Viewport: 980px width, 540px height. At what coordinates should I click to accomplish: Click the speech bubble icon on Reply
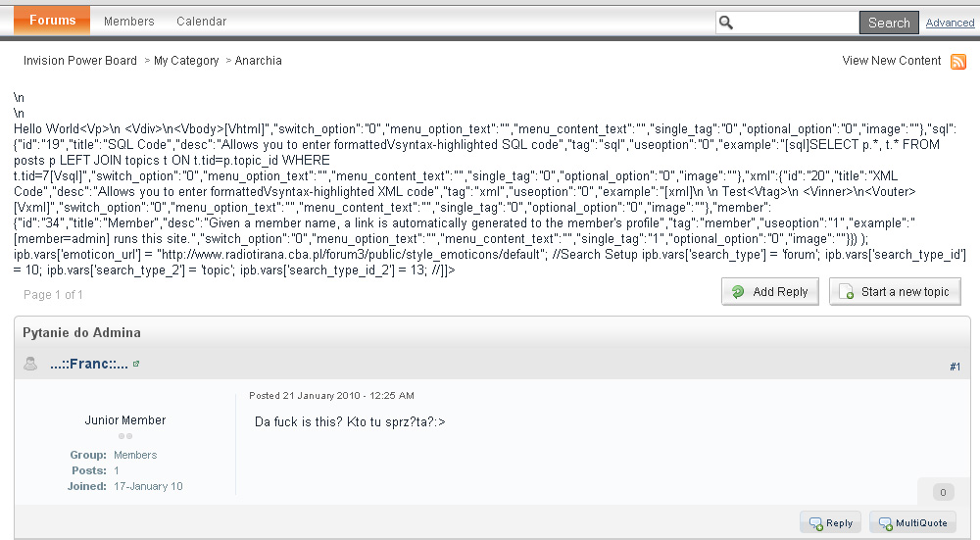click(x=813, y=523)
